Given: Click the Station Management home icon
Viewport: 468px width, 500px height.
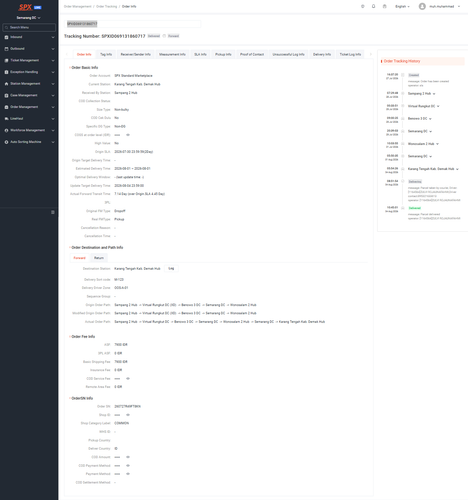Looking at the screenshot, I should point(6,84).
